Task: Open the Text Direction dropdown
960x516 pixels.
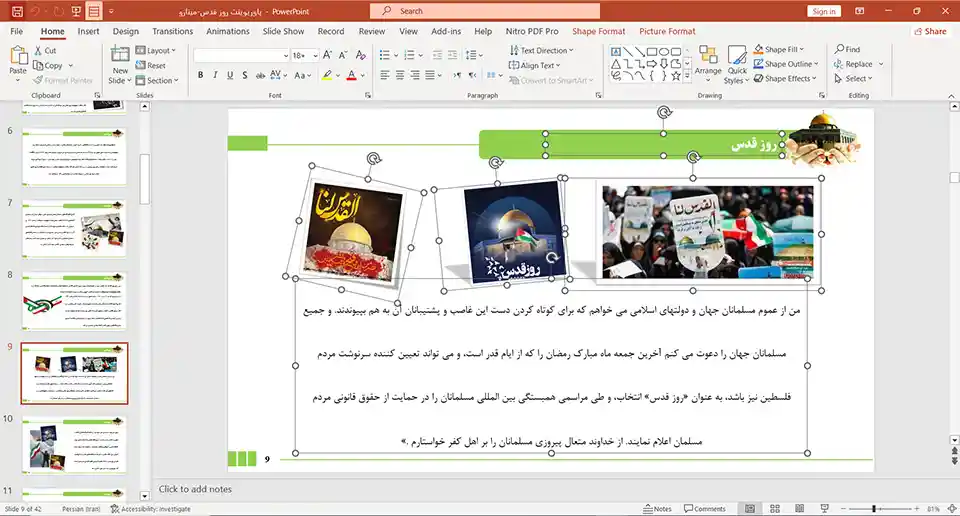Action: click(x=541, y=50)
